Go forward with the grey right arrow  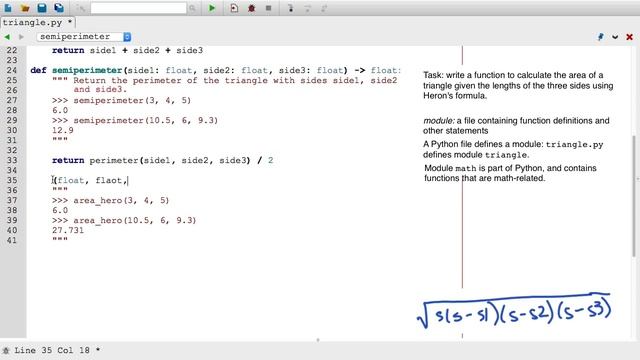pos(21,37)
